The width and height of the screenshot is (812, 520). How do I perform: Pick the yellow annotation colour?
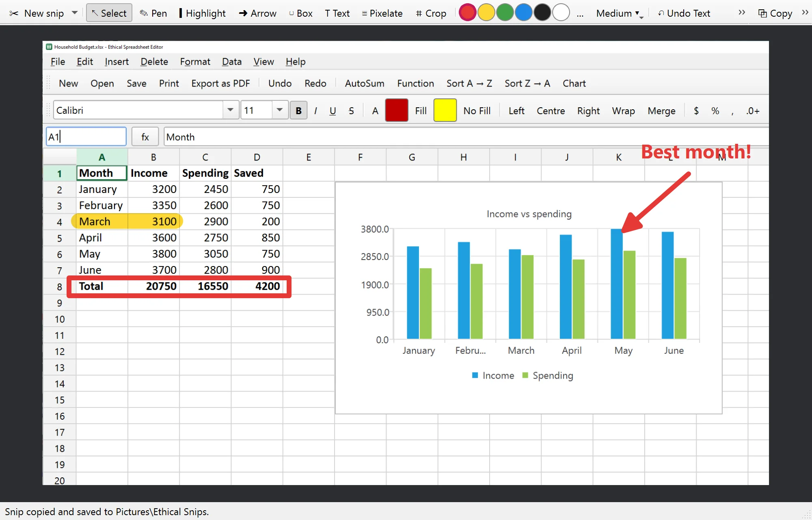click(x=486, y=13)
